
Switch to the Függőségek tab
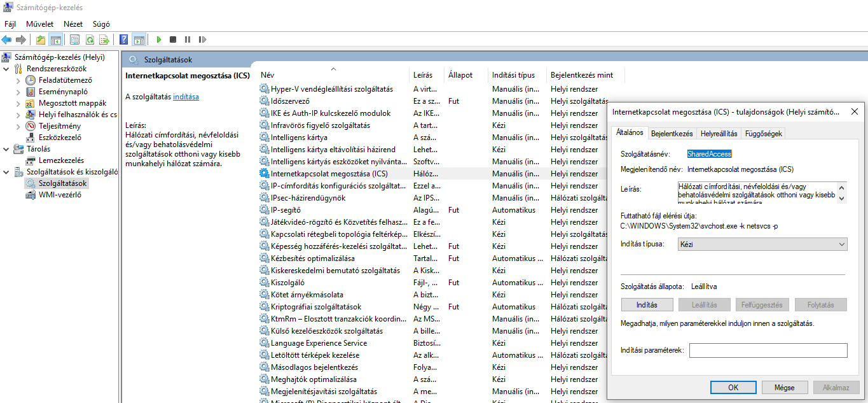(765, 134)
